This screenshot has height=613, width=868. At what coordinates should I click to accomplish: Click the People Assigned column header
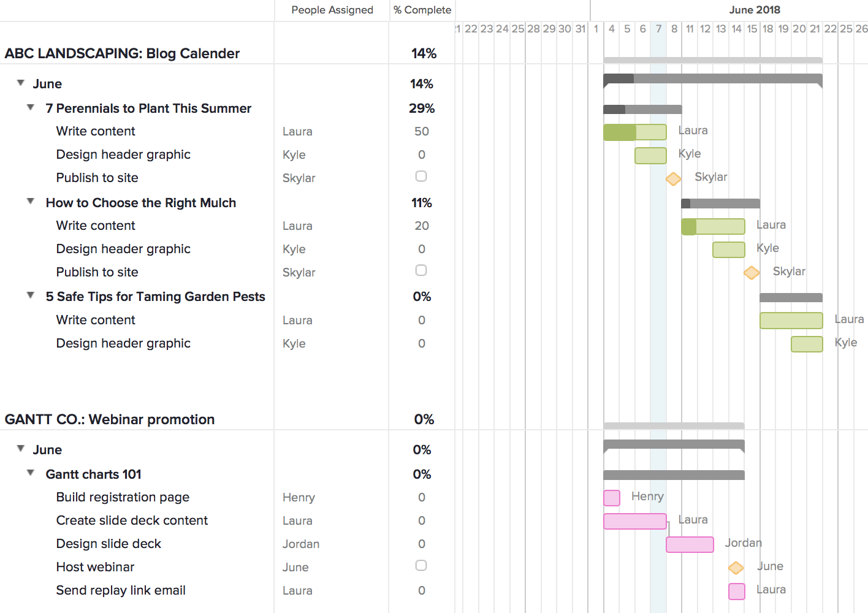tap(331, 10)
